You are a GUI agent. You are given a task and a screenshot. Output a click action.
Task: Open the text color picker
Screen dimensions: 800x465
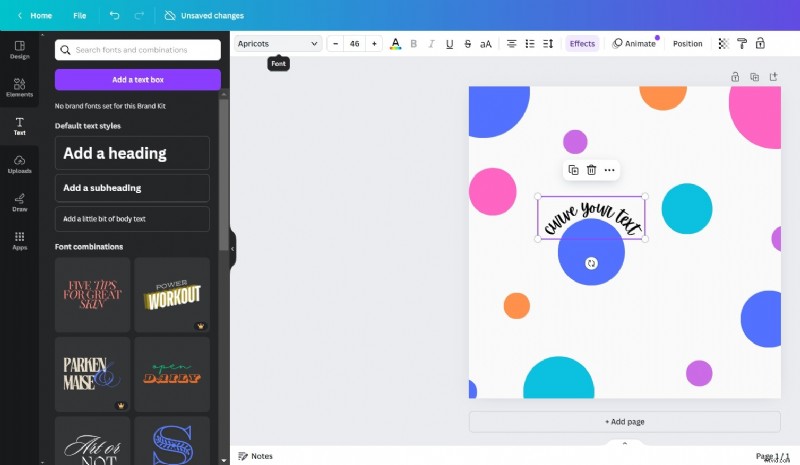pos(395,44)
